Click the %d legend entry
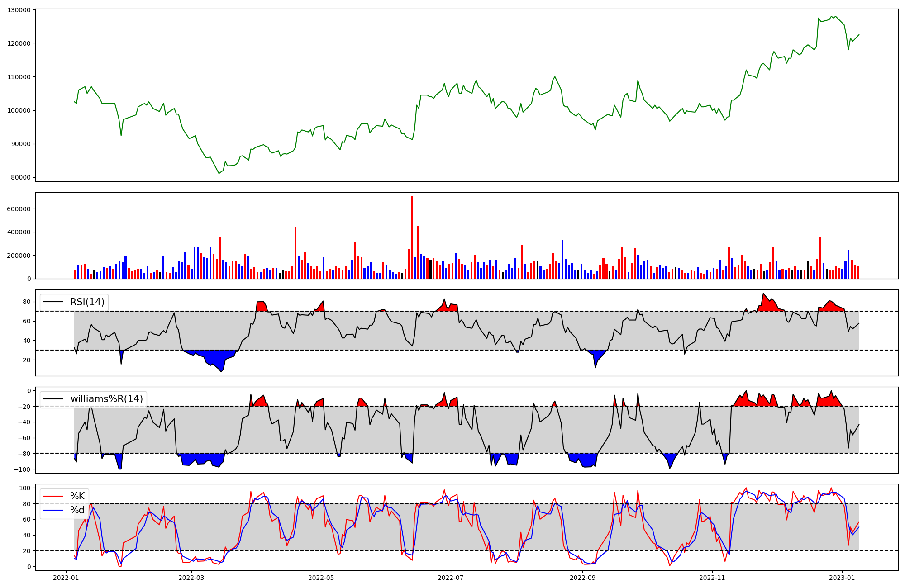Viewport: 905px width, 588px height. pyautogui.click(x=77, y=510)
